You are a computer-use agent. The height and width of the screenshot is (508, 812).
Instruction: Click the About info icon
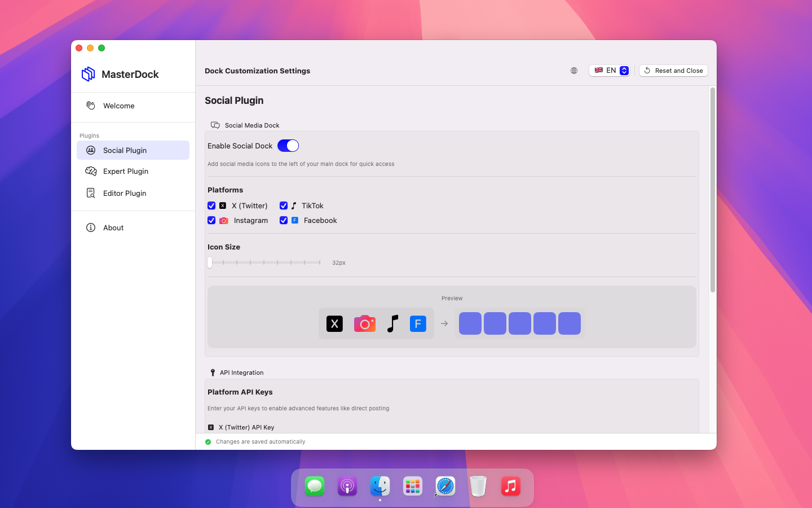point(91,227)
